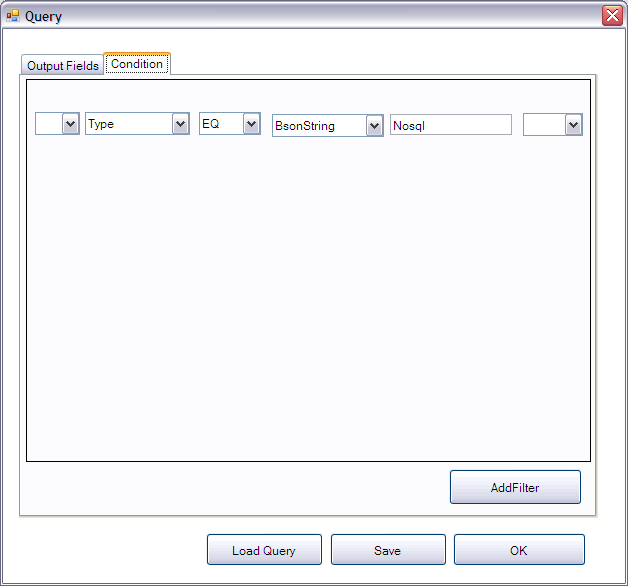Click the AddFilter button

click(515, 487)
